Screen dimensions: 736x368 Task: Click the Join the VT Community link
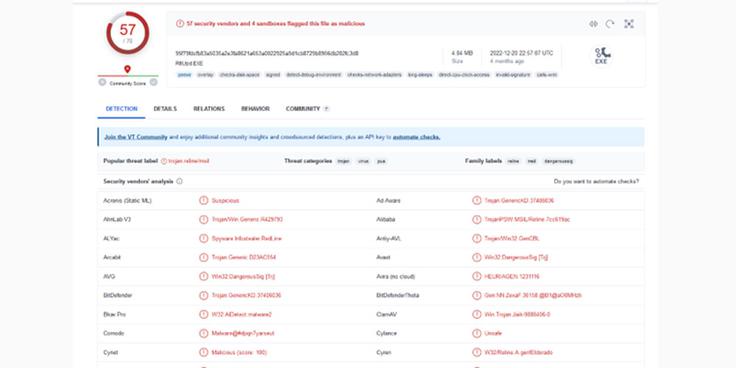[136, 137]
